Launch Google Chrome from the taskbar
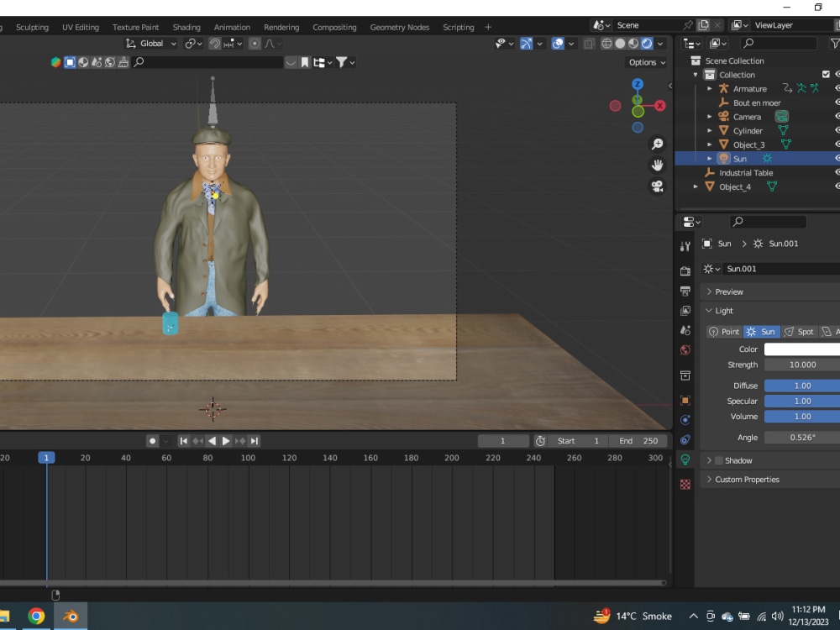The image size is (840, 630). click(x=35, y=616)
